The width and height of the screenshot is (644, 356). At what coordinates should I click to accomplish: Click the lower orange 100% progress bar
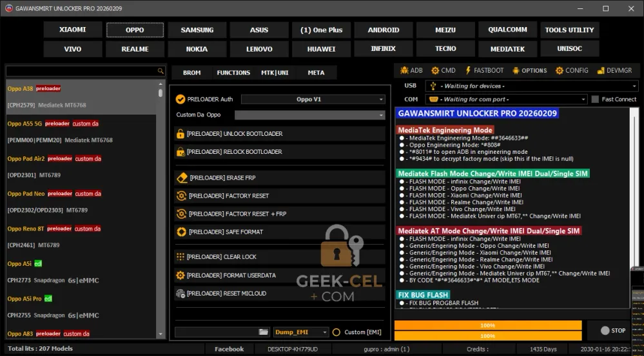coord(488,336)
